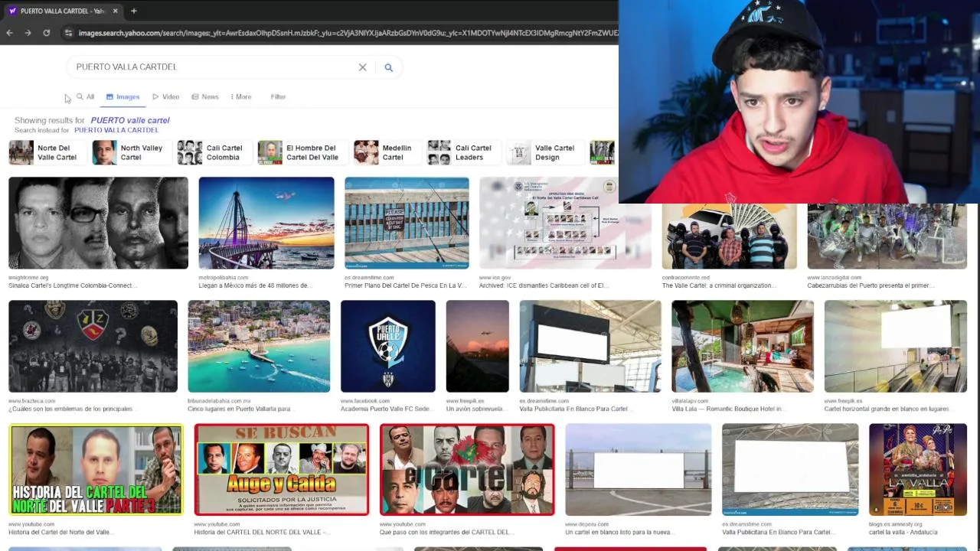Open the El Cartel integrantes video thumbnail

coord(467,469)
